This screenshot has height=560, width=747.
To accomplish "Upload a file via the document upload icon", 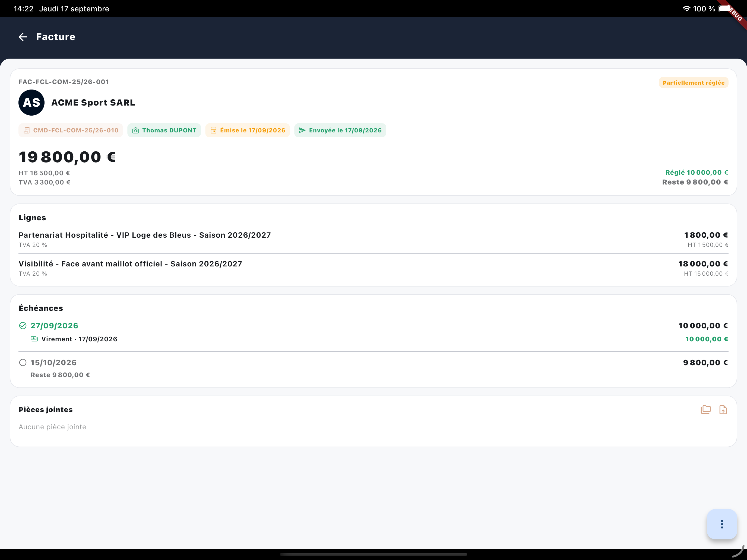I will (723, 409).
